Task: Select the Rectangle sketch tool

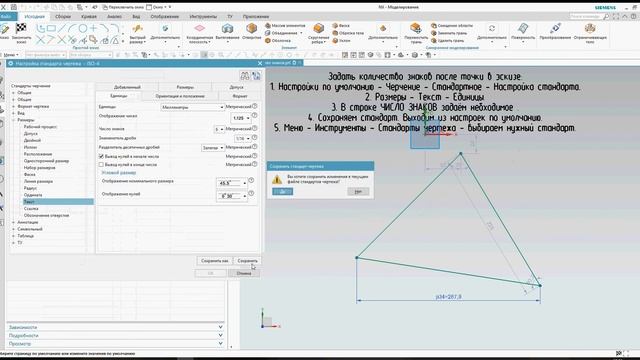Action: [x=51, y=28]
